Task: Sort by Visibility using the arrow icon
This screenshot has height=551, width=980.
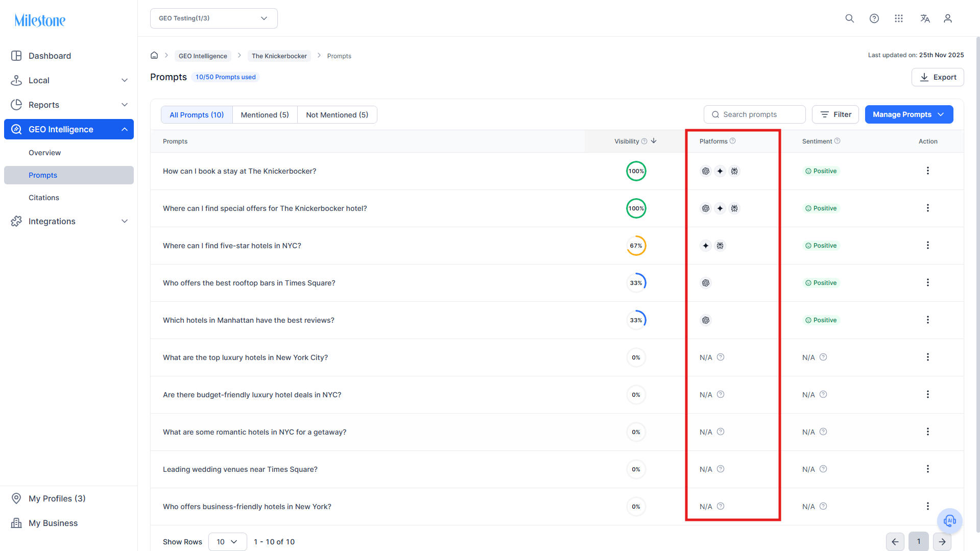Action: 654,141
